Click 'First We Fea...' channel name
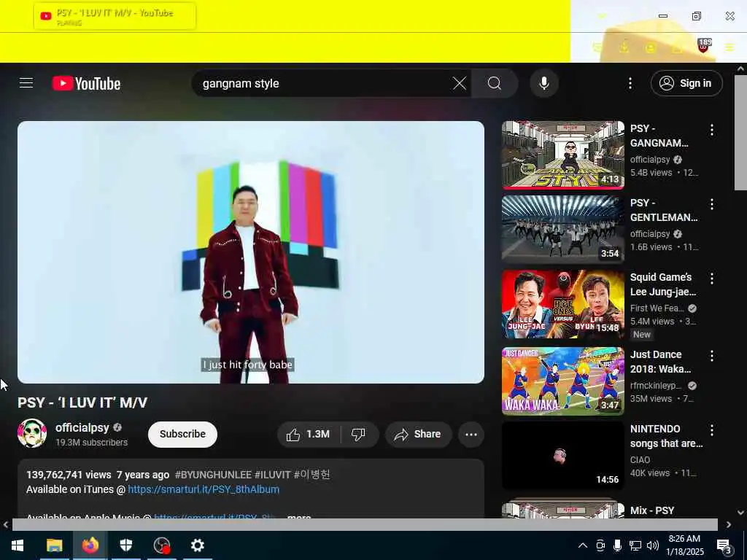The image size is (747, 560). click(x=657, y=308)
